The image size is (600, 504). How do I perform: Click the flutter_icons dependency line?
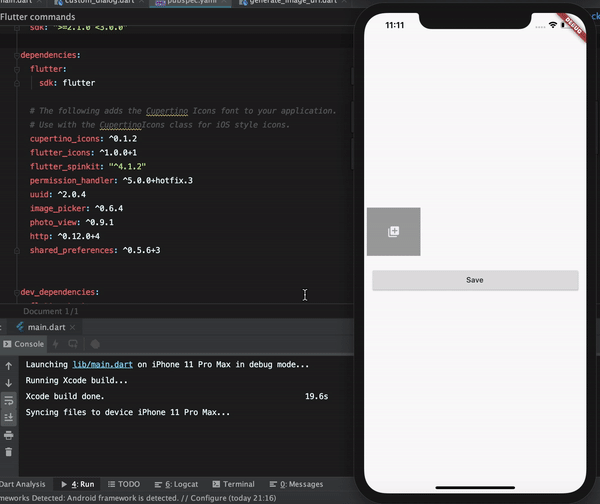[83, 152]
